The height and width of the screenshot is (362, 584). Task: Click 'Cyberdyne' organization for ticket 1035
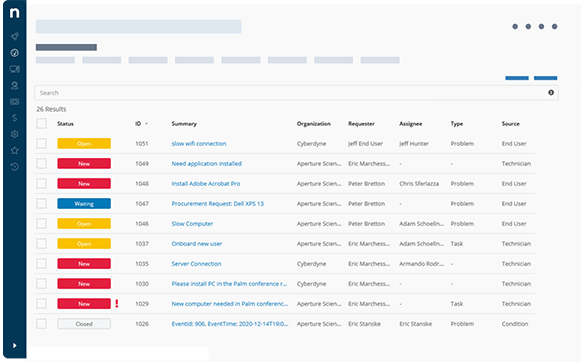[x=311, y=264]
